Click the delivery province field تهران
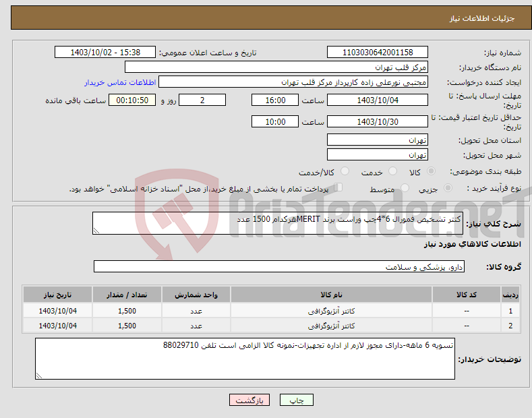Screen dimensions: 532x418 click(378, 140)
